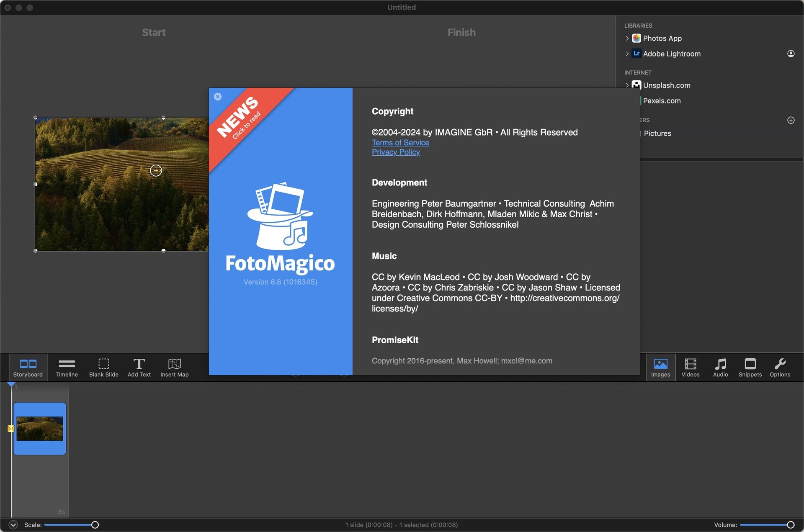Open the Images browser tab
This screenshot has width=804, height=532.
coord(660,368)
